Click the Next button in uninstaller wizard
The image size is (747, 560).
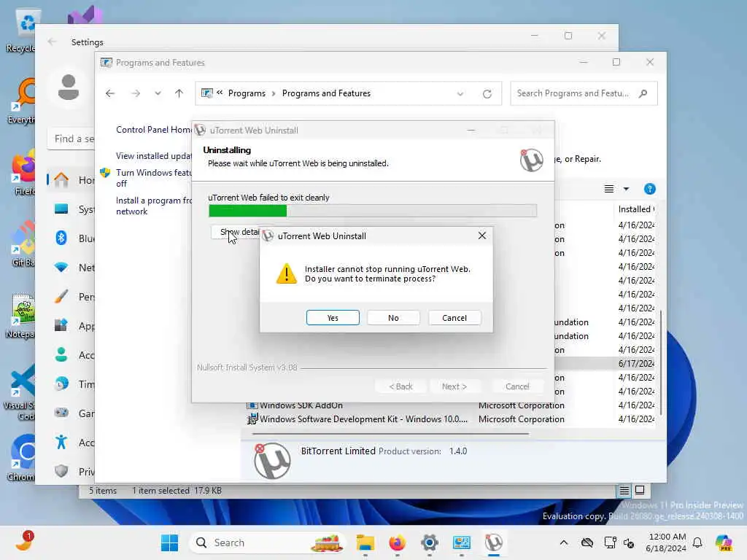tap(454, 386)
